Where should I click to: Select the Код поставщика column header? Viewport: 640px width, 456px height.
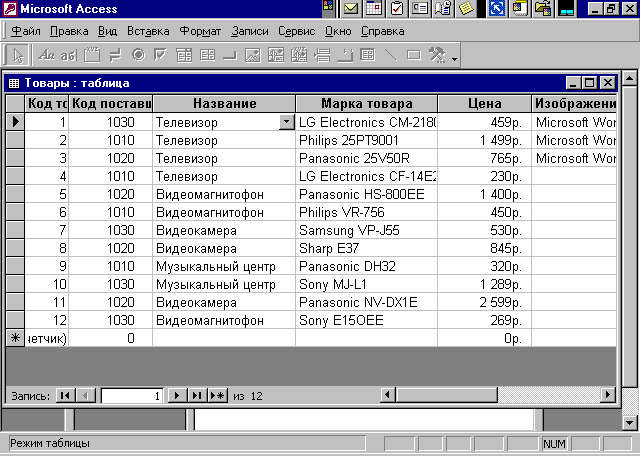click(111, 104)
